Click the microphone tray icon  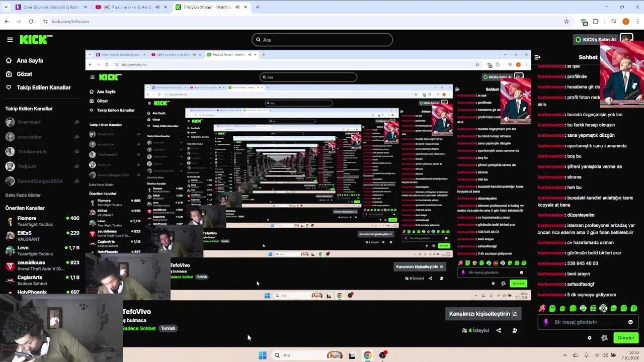(x=587, y=355)
